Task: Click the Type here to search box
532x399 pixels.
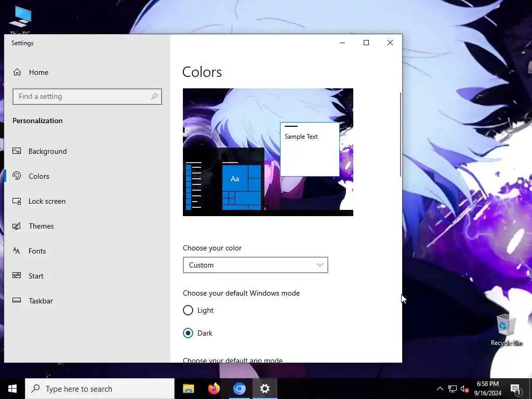Action: coord(100,389)
